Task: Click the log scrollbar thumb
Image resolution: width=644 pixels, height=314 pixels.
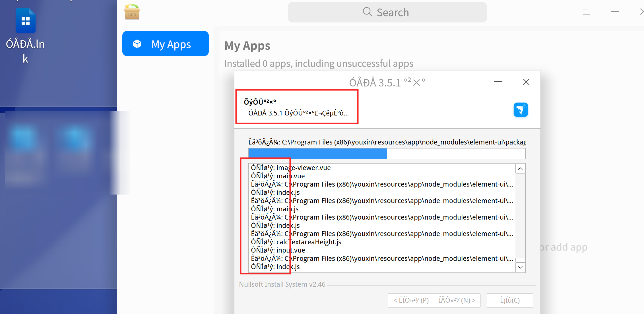Action: (520, 260)
